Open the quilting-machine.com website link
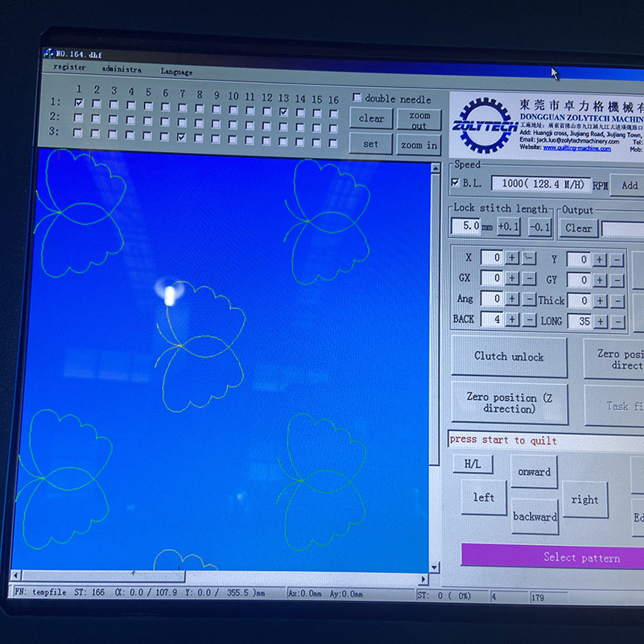Viewport: 644px width, 644px height. point(576,148)
